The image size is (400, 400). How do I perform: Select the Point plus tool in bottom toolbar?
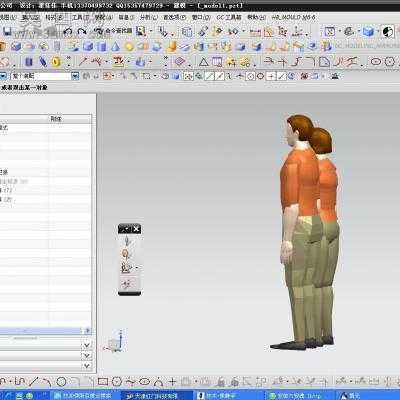pos(172,382)
